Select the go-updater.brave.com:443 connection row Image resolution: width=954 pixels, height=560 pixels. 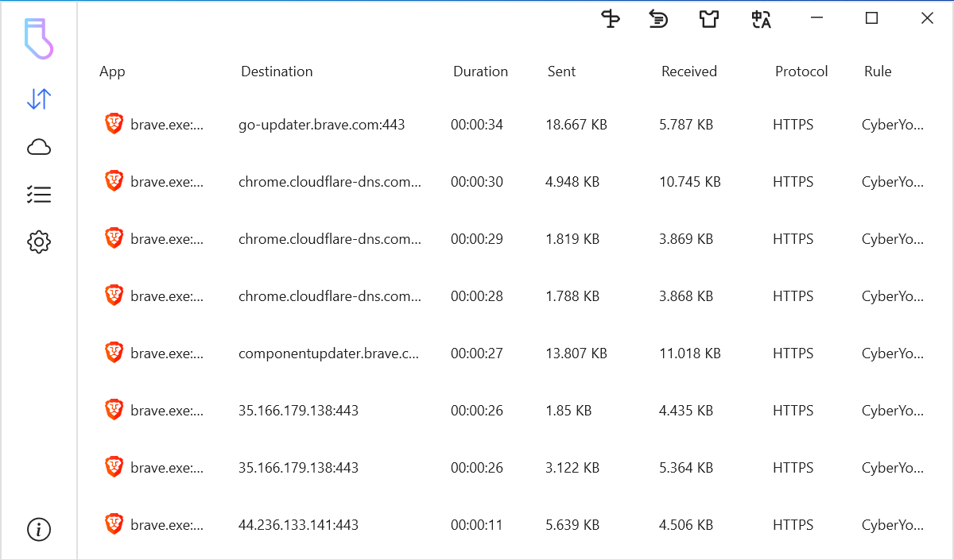(321, 125)
